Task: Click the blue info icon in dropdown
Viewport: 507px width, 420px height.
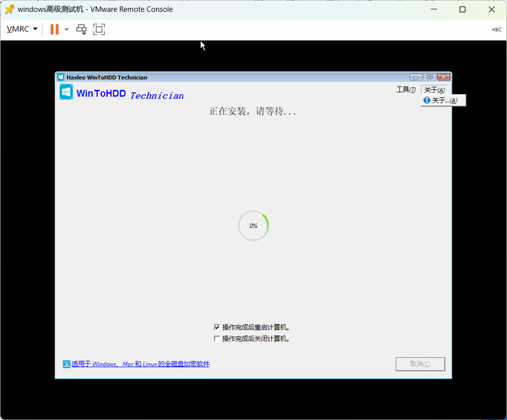Action: click(x=427, y=100)
